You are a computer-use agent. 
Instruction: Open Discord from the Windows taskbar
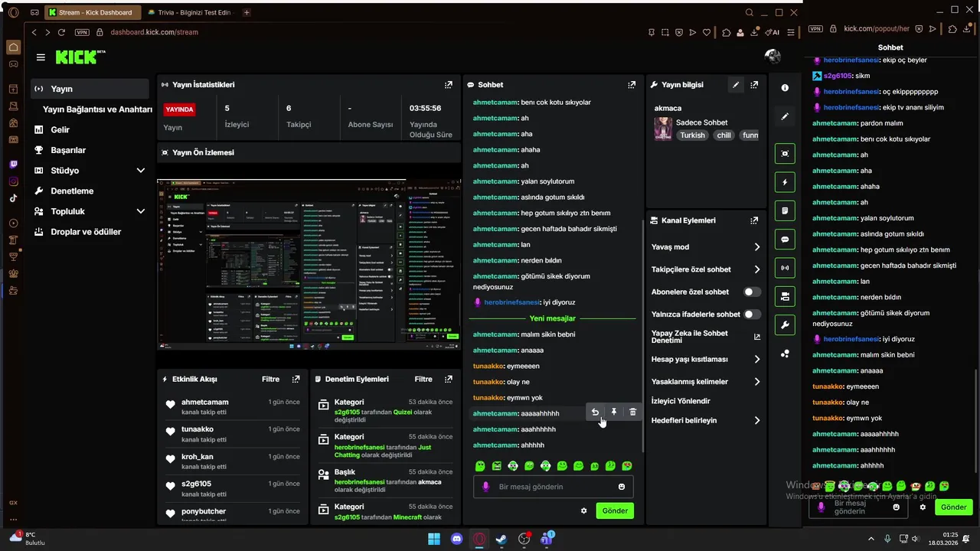click(457, 539)
